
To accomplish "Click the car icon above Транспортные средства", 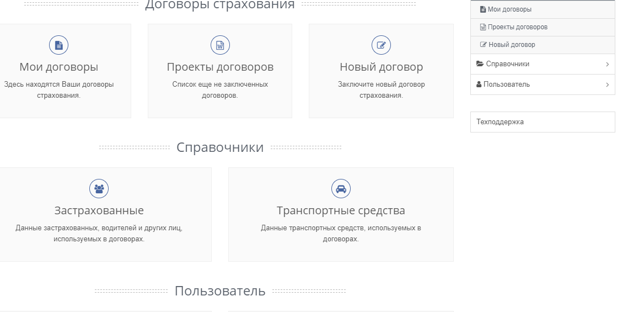I will (x=341, y=188).
